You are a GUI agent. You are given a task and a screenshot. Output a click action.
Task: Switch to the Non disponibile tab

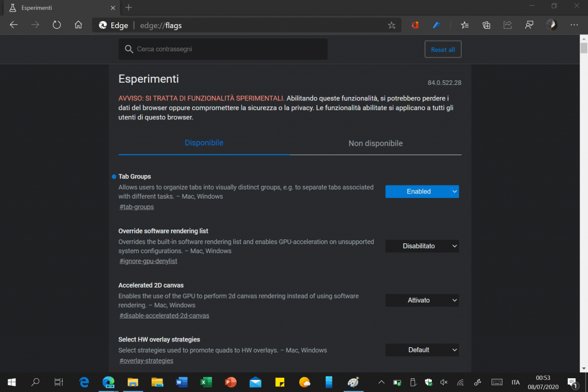tap(376, 143)
